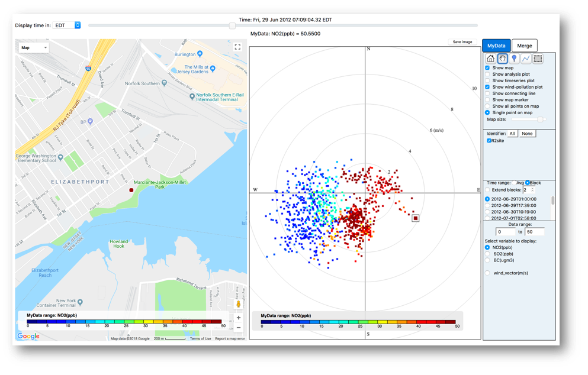
Task: Open the display time zone EDT dropdown
Action: pyautogui.click(x=67, y=25)
